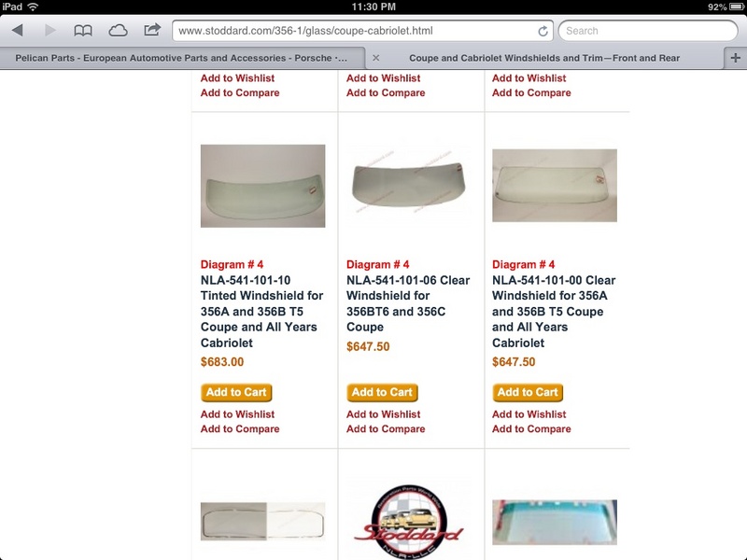Focus the Search field
This screenshot has height=560, width=747.
pyautogui.click(x=648, y=31)
